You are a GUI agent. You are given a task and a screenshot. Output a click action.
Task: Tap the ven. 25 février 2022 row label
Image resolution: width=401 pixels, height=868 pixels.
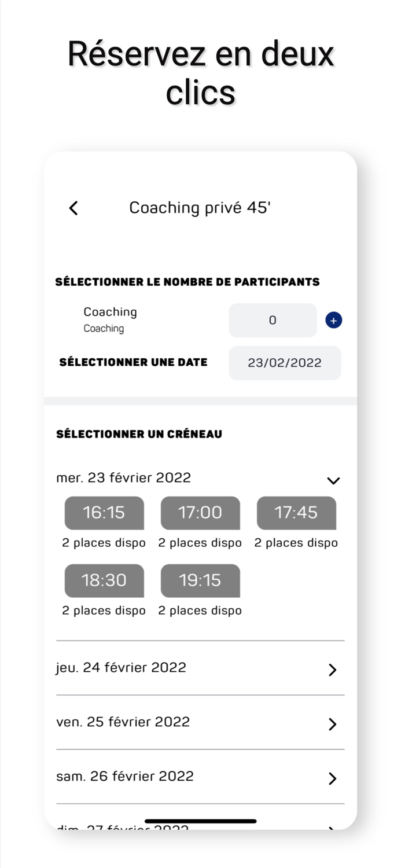(x=123, y=722)
